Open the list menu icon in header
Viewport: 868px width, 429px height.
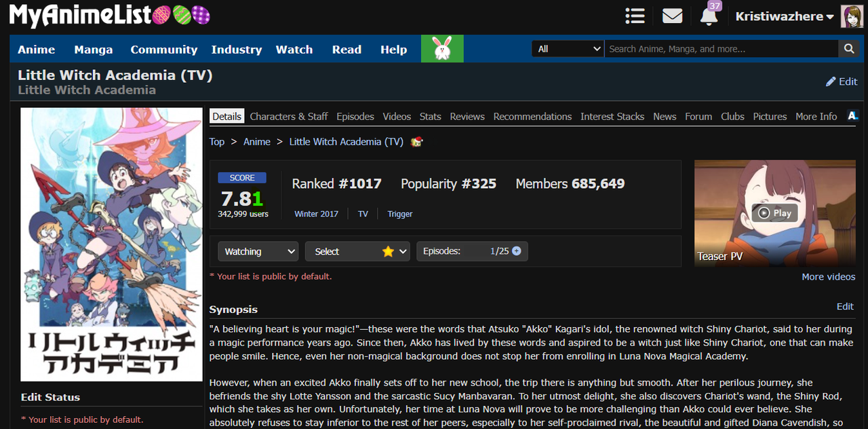[x=635, y=16]
